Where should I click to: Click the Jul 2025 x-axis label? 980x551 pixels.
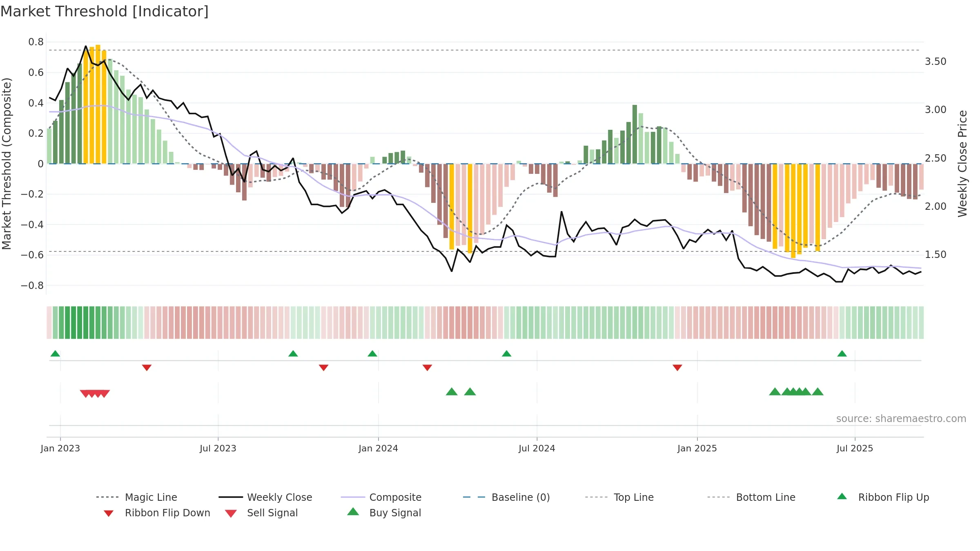click(855, 448)
